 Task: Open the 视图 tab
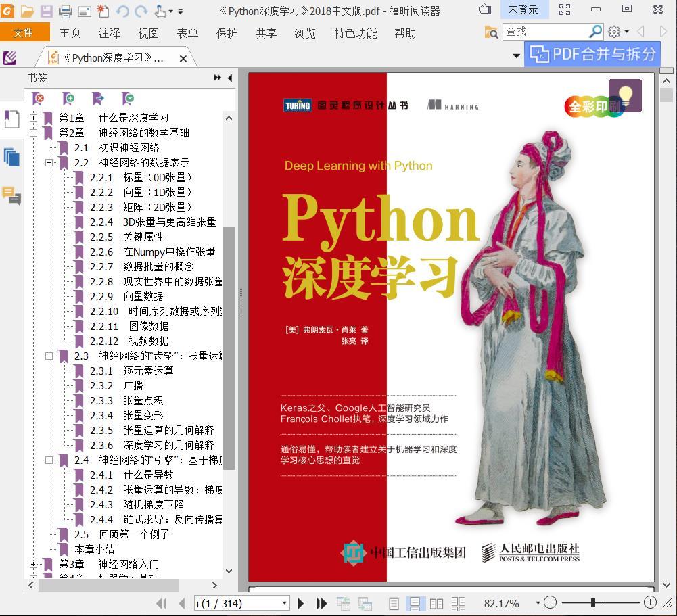(x=148, y=33)
